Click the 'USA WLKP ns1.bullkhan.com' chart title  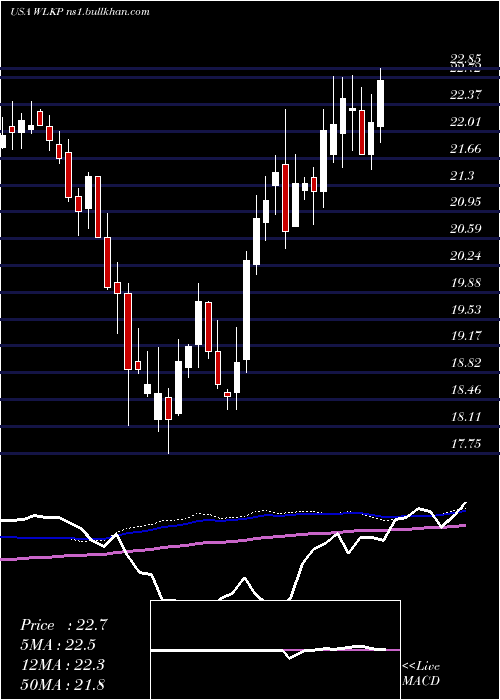80,12
